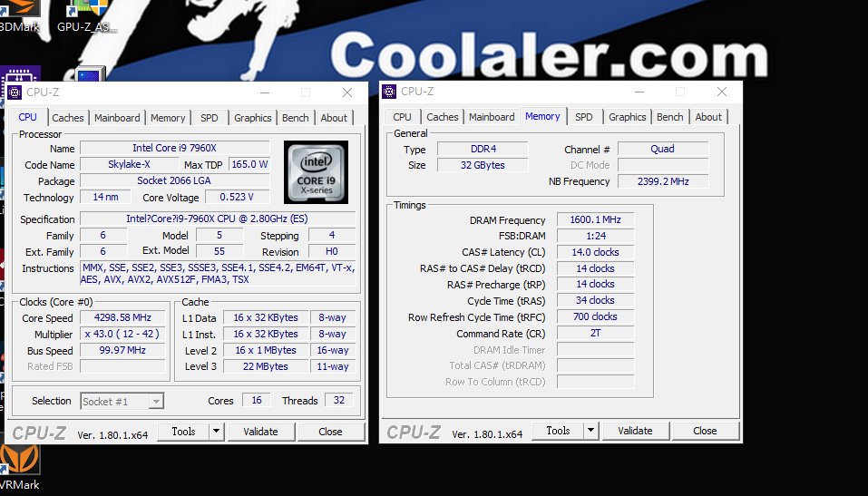Viewport: 868px width, 496px height.
Task: Open the GPU-Z desktop shortcut
Action: click(x=87, y=16)
